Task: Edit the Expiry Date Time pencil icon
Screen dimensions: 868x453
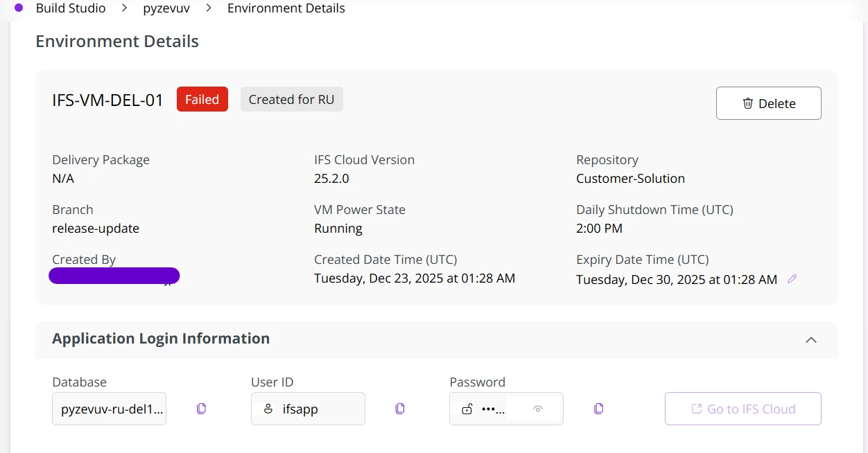Action: [x=792, y=279]
